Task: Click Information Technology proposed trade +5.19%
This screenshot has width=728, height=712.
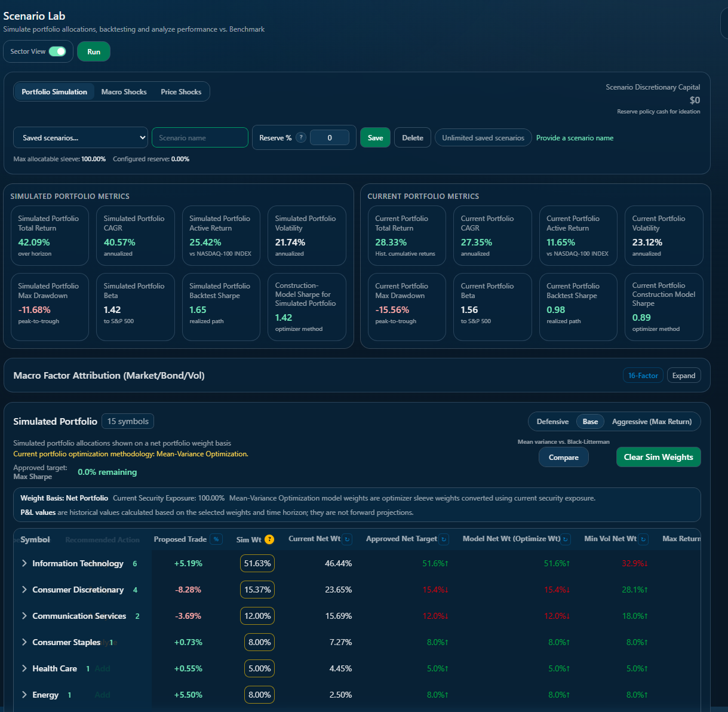Action: pos(188,563)
